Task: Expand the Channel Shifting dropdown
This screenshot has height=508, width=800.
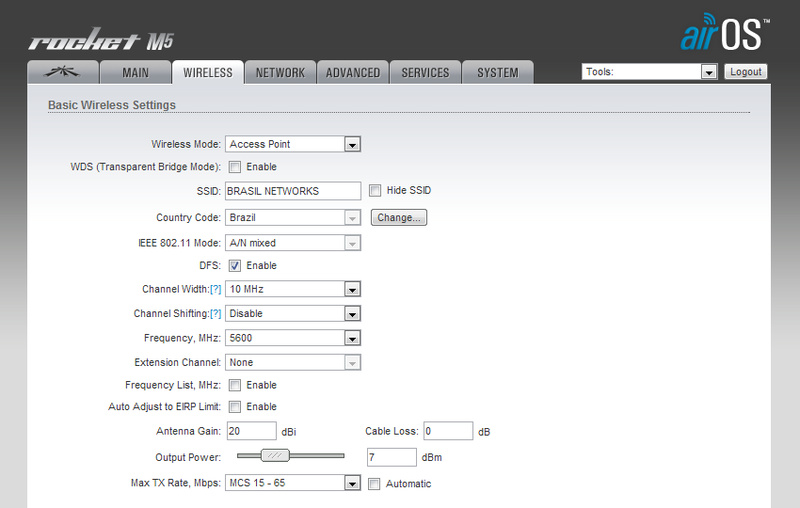Action: (293, 313)
